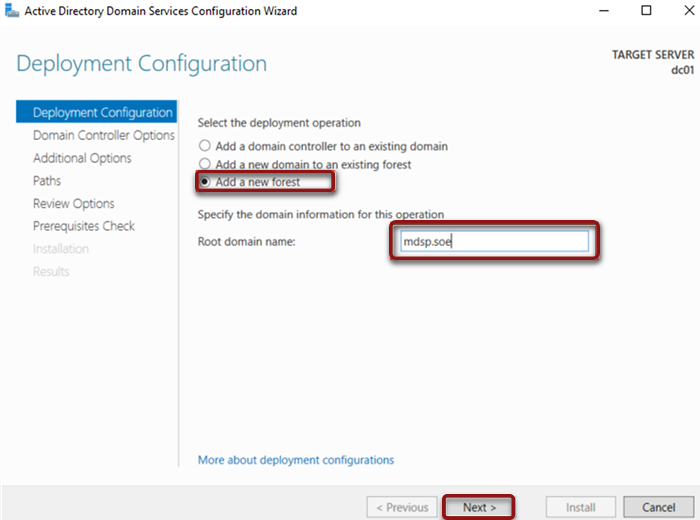Click the 'TARGET SERVER' label
The height and width of the screenshot is (520, 700).
coord(653,54)
